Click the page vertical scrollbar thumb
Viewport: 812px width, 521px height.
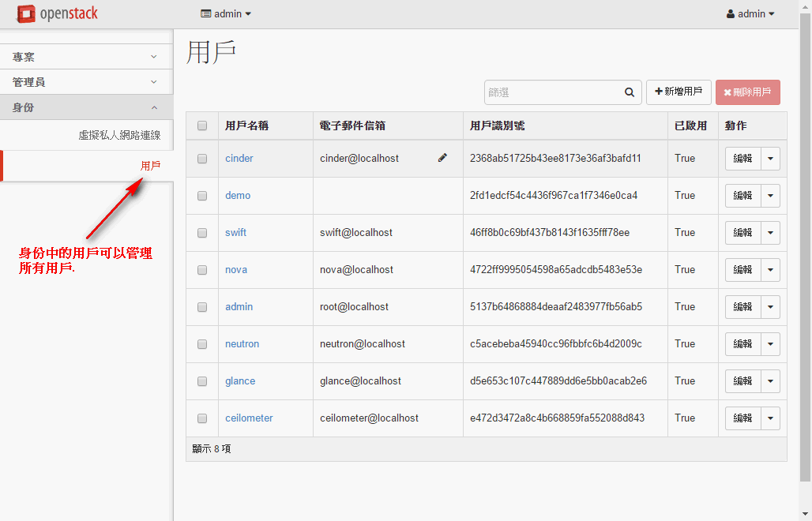805,247
